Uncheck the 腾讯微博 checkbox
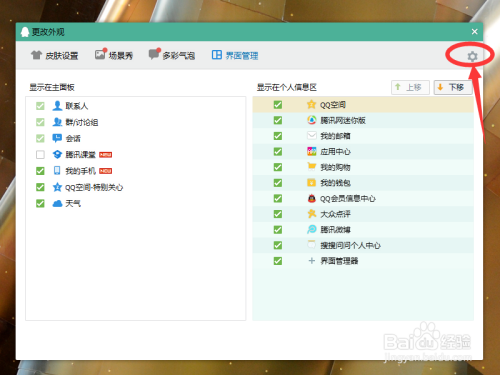This screenshot has height=375, width=500. coord(278,230)
